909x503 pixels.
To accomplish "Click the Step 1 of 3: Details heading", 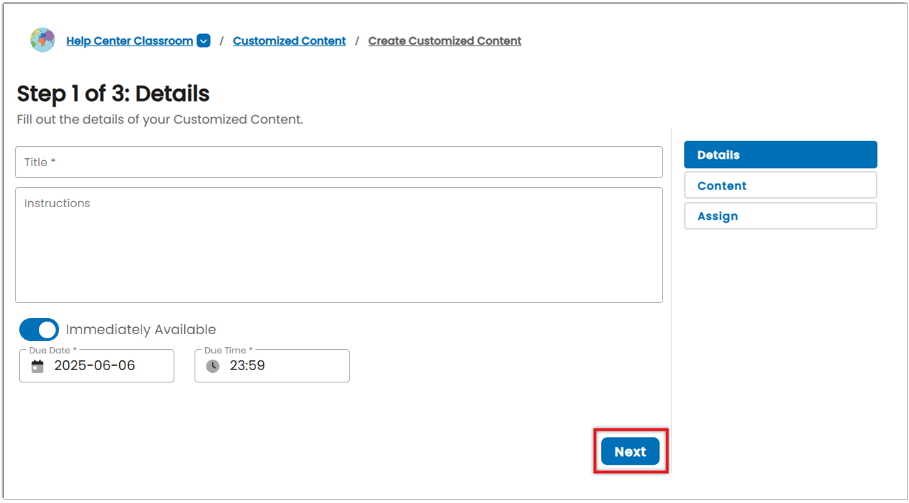I will click(x=113, y=93).
